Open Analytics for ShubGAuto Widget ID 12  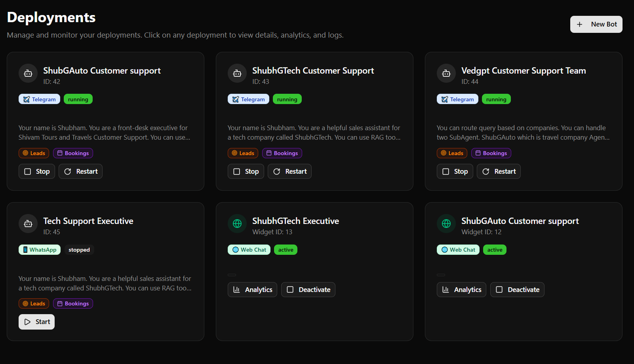click(x=461, y=290)
